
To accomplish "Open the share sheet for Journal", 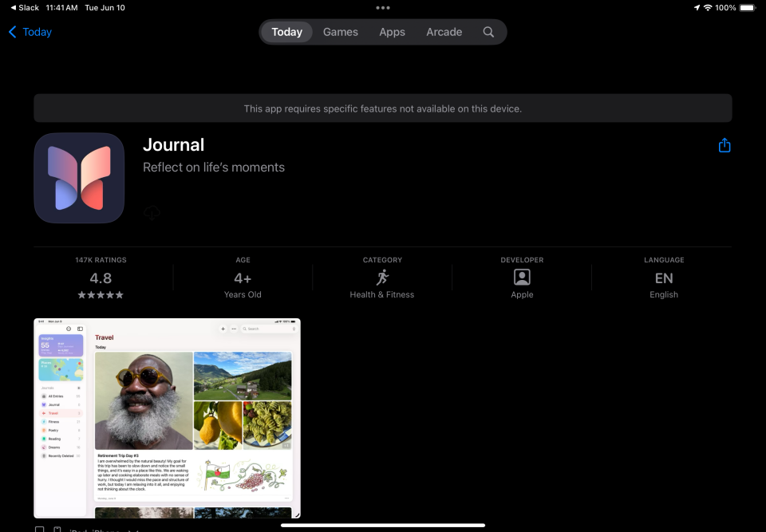I will click(724, 145).
